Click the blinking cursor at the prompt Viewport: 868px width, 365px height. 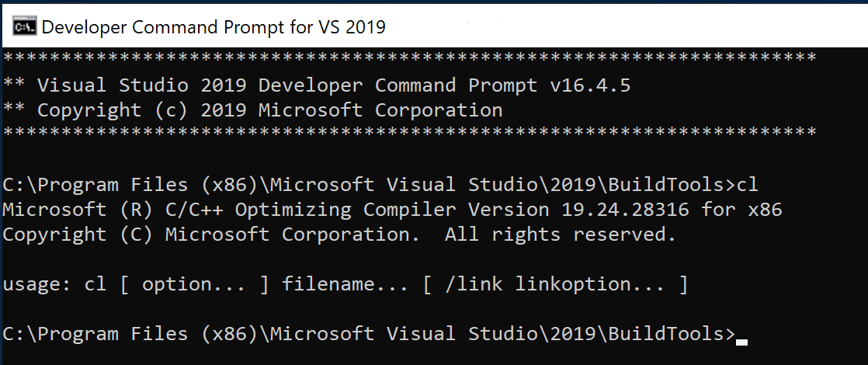[x=742, y=341]
